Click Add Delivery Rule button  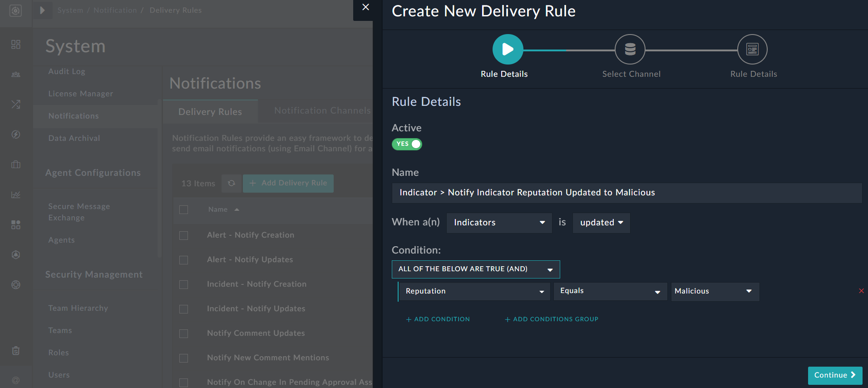pyautogui.click(x=288, y=183)
